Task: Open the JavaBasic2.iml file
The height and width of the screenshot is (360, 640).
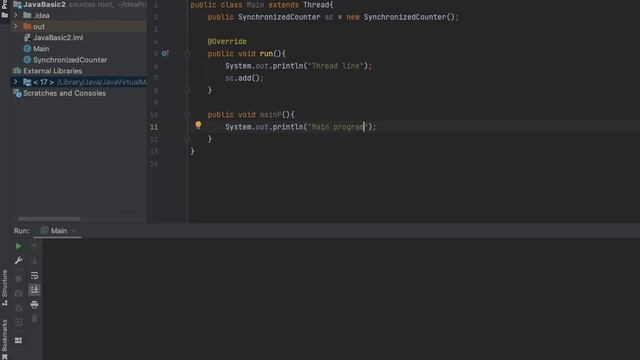Action: point(58,38)
